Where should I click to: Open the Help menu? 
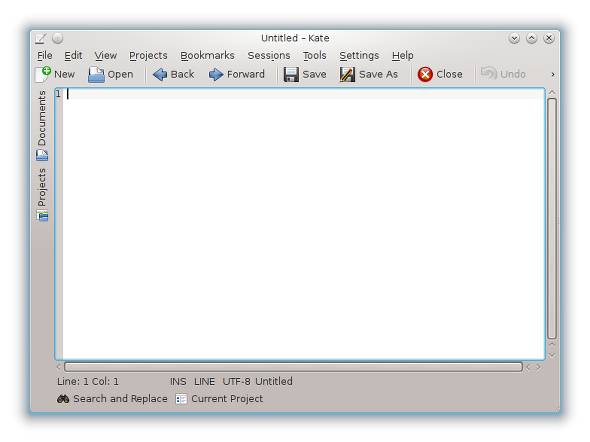(403, 56)
